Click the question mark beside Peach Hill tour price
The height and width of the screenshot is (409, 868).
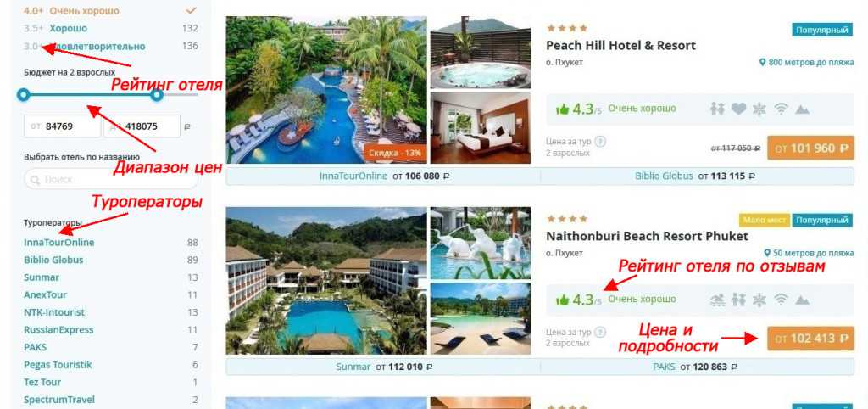[600, 142]
